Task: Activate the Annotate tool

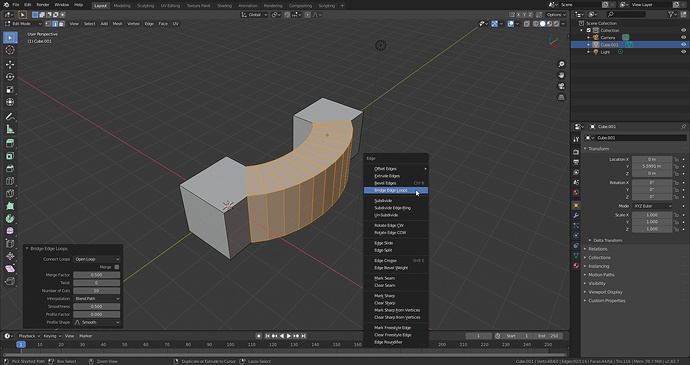Action: (10, 117)
